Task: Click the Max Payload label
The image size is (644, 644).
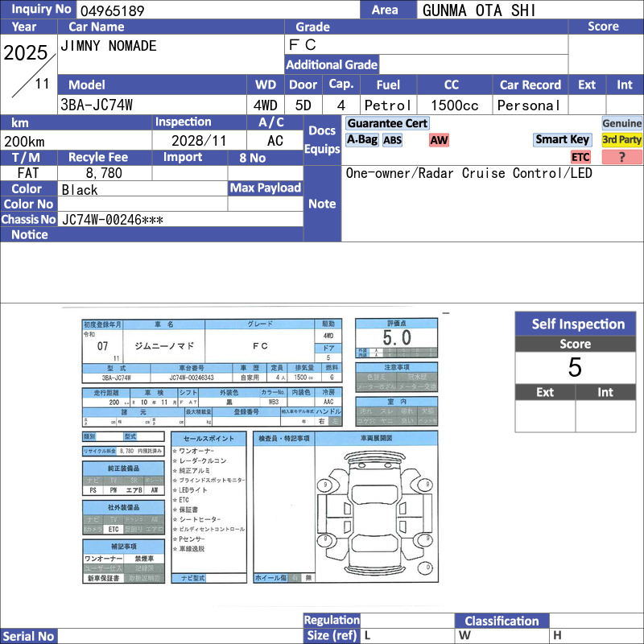Action: (x=266, y=188)
